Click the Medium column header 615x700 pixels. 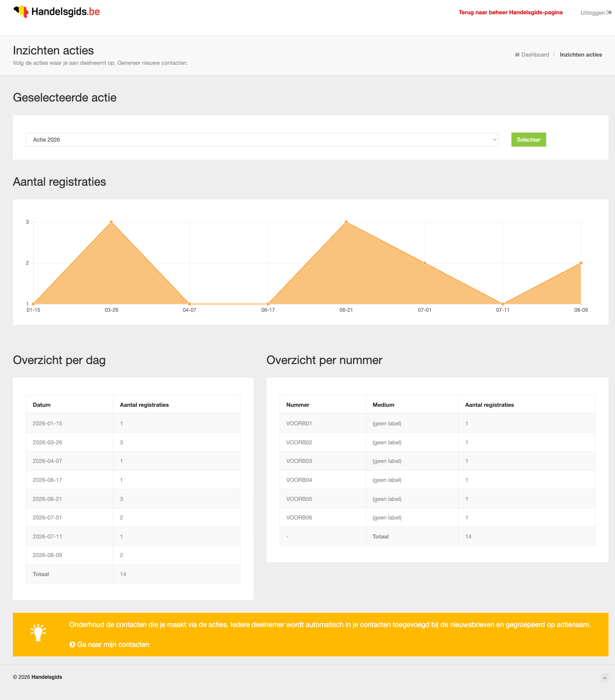pos(412,405)
